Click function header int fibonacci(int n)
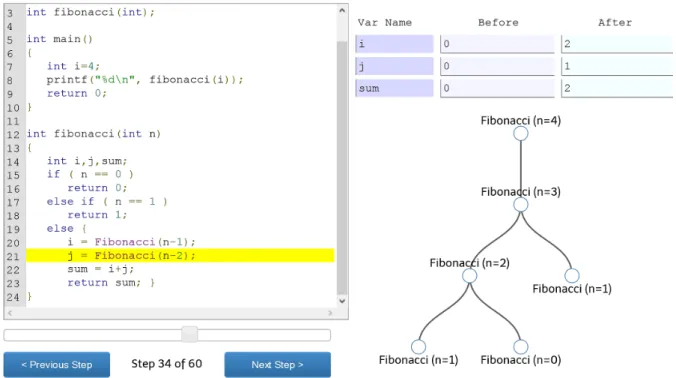 coord(94,134)
